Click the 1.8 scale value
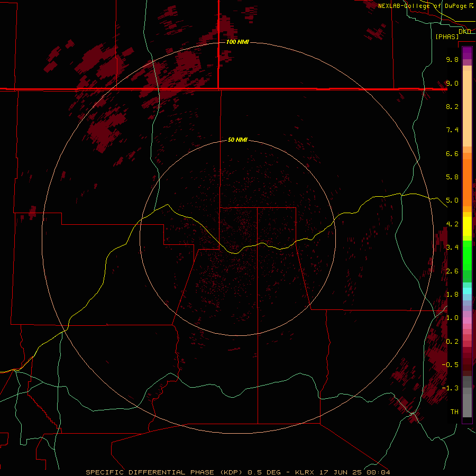The height and width of the screenshot is (476, 476). 452,295
